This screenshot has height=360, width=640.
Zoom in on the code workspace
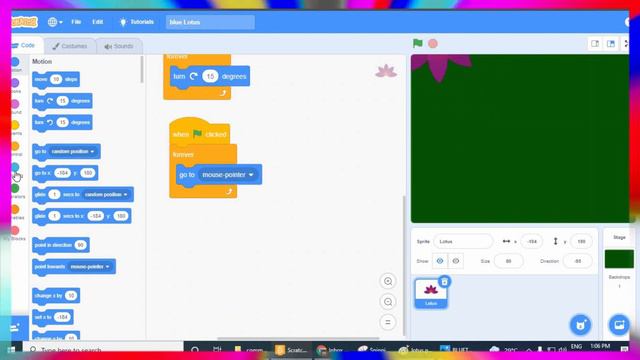pyautogui.click(x=388, y=281)
